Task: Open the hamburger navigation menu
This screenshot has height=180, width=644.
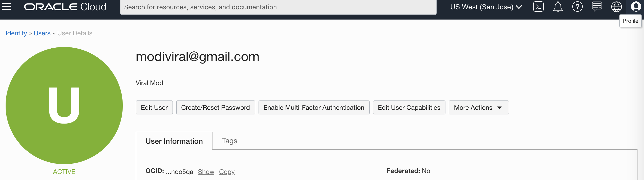Action: coord(7,7)
